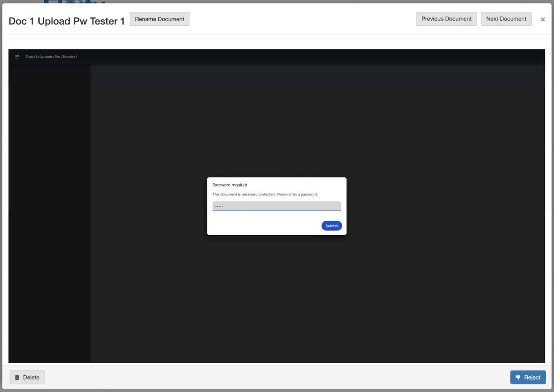Click the modal heading Doc 1 Upload Pw Tester 1
The width and height of the screenshot is (554, 392).
66,21
